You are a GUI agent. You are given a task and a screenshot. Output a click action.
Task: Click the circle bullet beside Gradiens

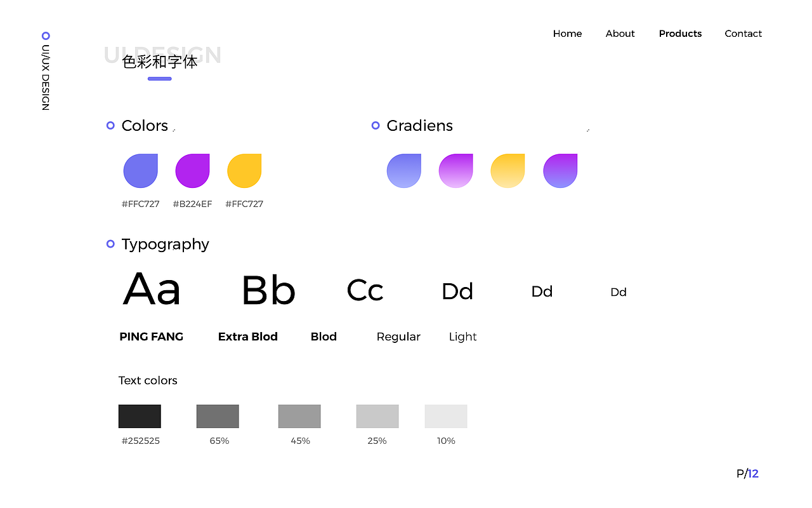(376, 126)
